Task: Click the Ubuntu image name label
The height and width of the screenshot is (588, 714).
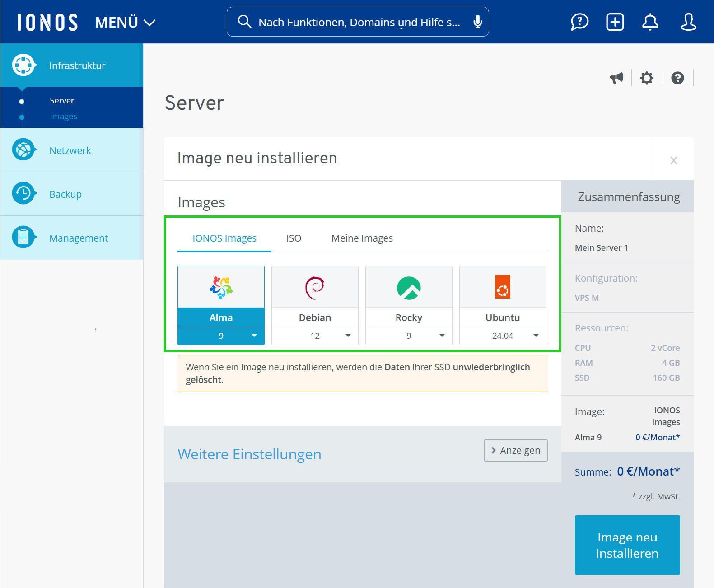Action: [503, 317]
